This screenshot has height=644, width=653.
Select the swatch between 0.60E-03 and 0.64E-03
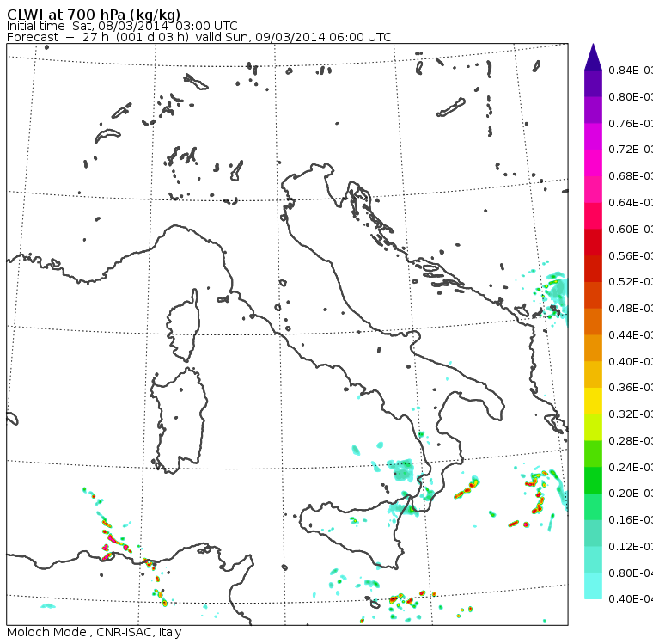(593, 216)
